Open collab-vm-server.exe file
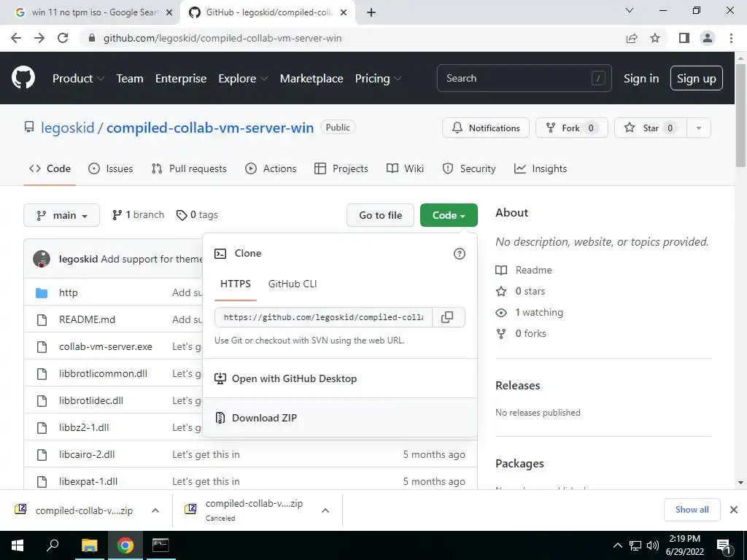This screenshot has height=560, width=747. pyautogui.click(x=106, y=346)
